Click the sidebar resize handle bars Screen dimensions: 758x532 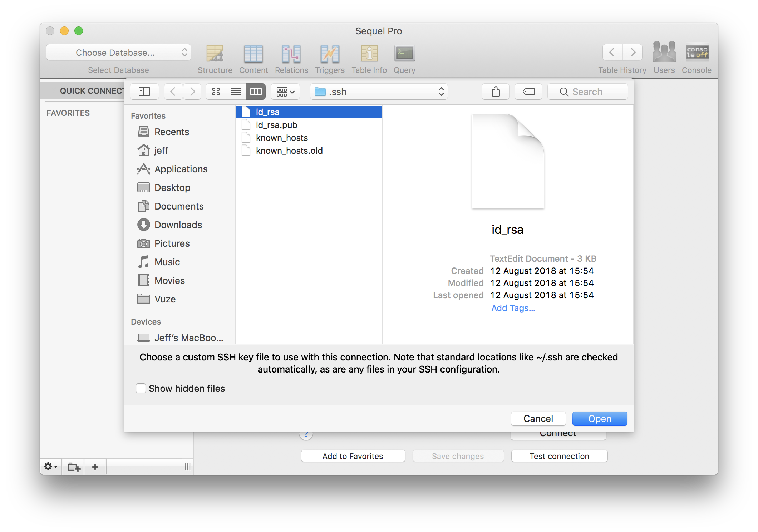187,467
